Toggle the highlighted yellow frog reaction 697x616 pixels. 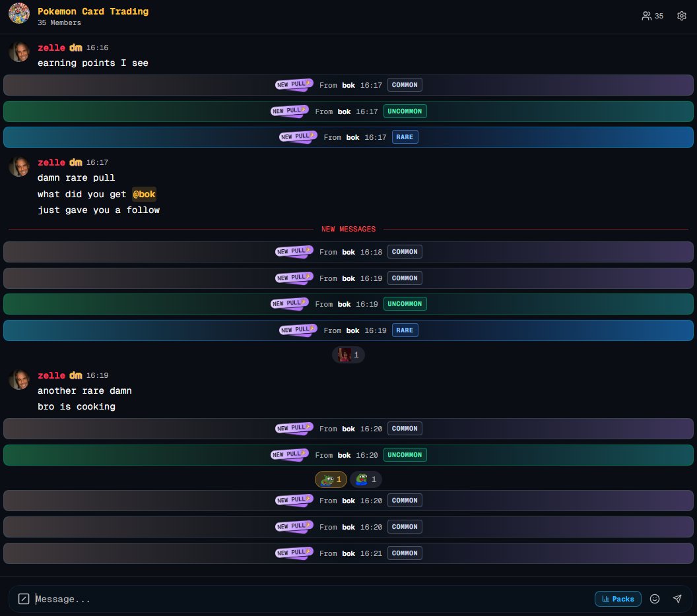(331, 479)
